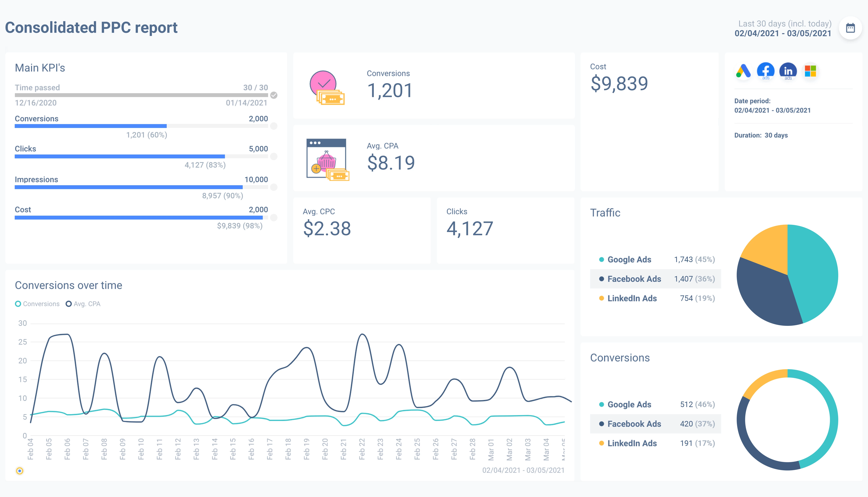The width and height of the screenshot is (868, 497).
Task: Click the round marker below the chart
Action: point(20,471)
